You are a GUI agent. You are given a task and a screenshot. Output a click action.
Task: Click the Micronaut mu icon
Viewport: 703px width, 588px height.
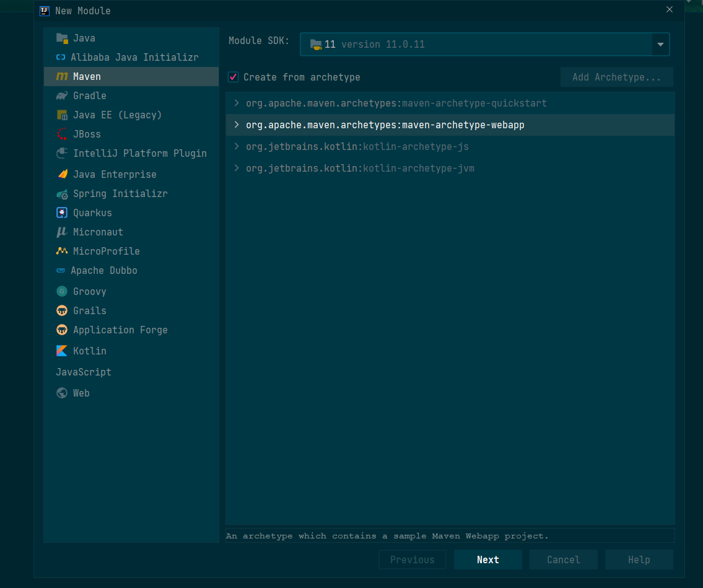click(61, 232)
